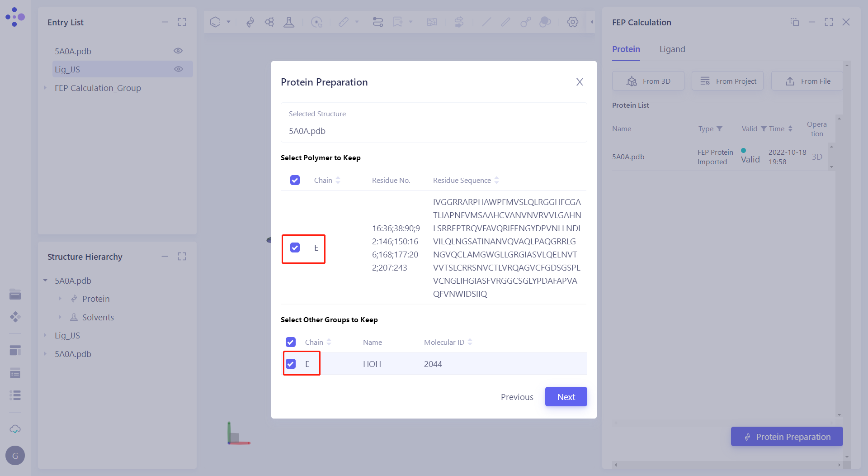Open the project folder icon in sidebar
Viewport: 868px width, 476px height.
(x=15, y=295)
